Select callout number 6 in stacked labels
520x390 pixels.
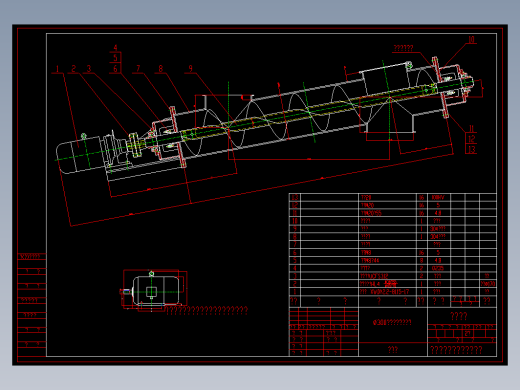[x=115, y=69]
